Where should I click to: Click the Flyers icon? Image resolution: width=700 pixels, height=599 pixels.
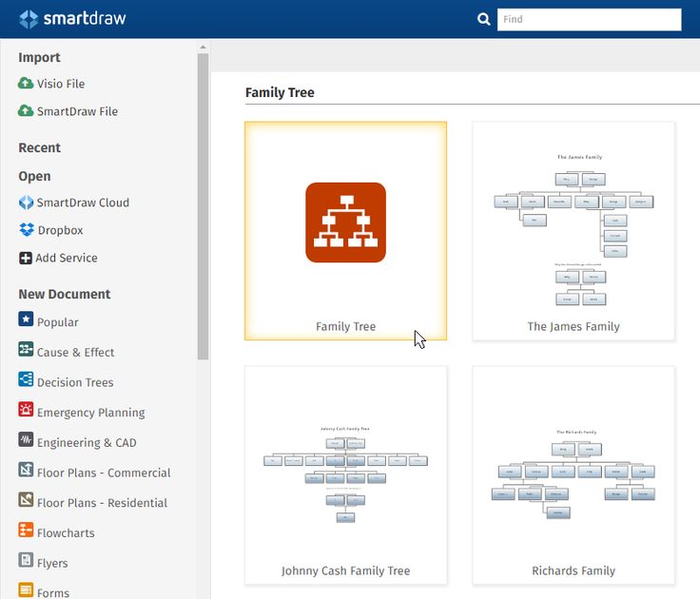26,560
